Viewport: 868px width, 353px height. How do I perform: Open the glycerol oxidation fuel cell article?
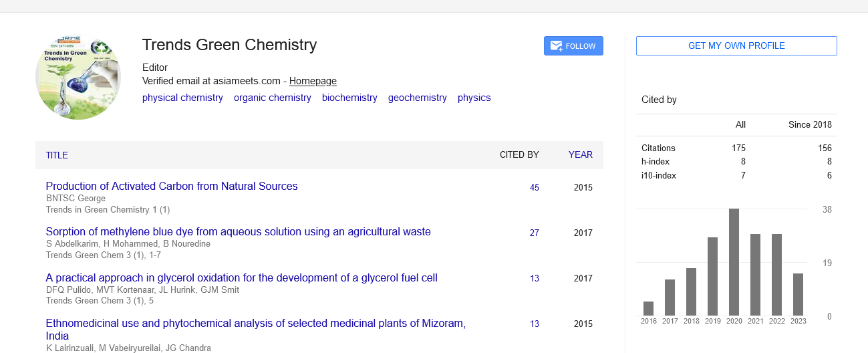click(x=241, y=277)
